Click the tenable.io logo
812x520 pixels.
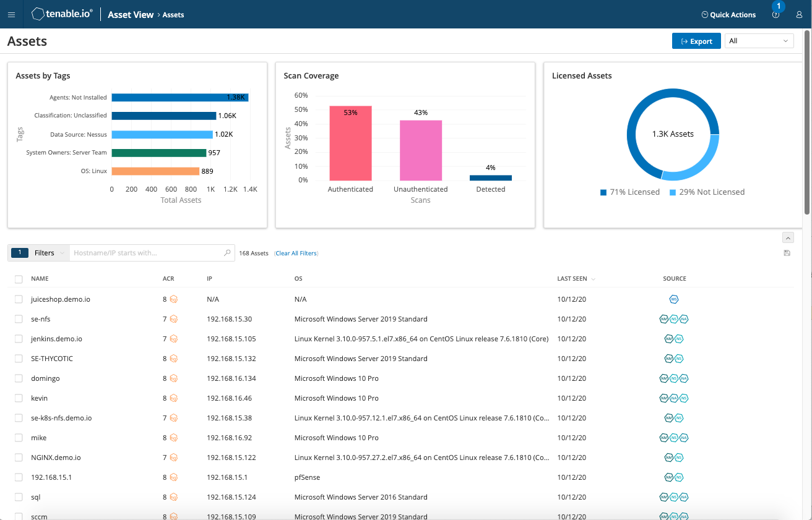pyautogui.click(x=62, y=14)
